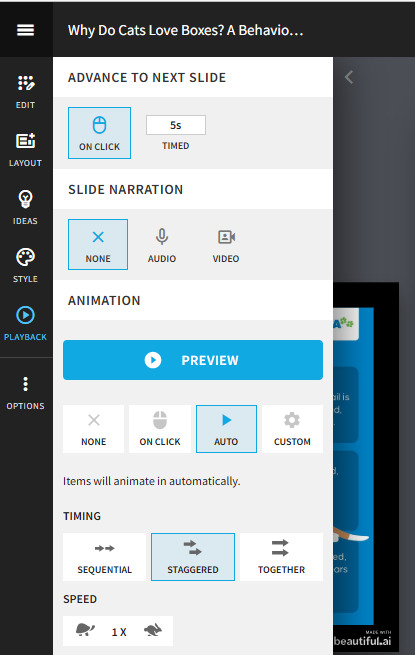Select None for slide narration
This screenshot has width=415, height=655.
[98, 244]
